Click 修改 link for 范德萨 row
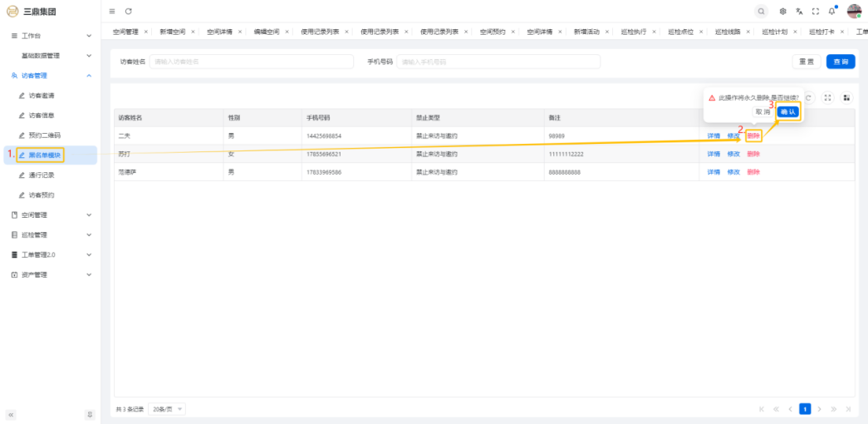Screen dimensions: 868x424 point(733,172)
